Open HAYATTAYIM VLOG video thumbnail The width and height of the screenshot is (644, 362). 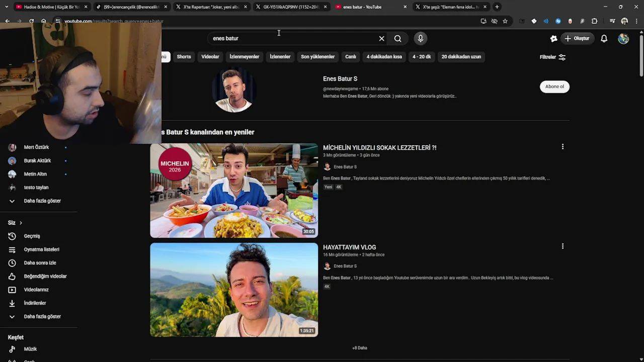pyautogui.click(x=234, y=290)
